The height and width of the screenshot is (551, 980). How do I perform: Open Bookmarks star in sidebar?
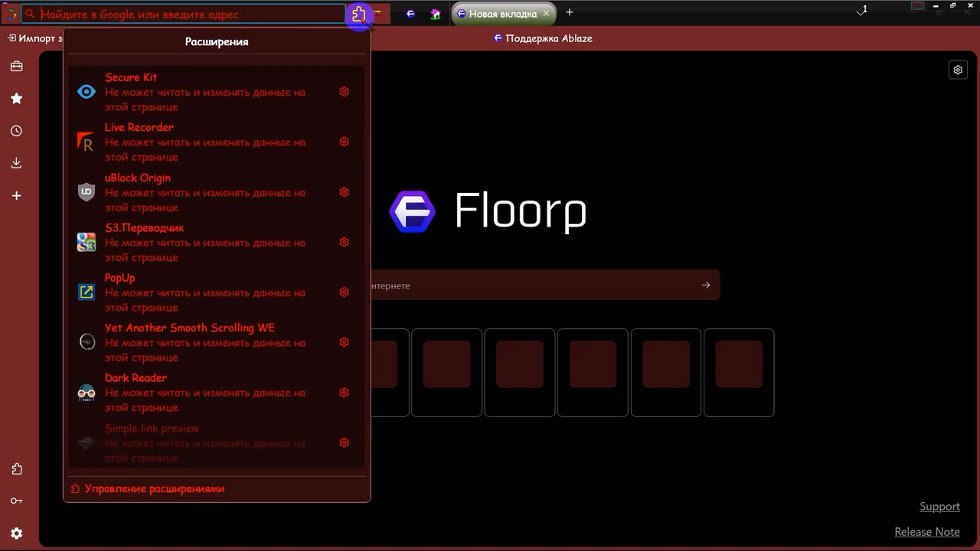point(16,99)
